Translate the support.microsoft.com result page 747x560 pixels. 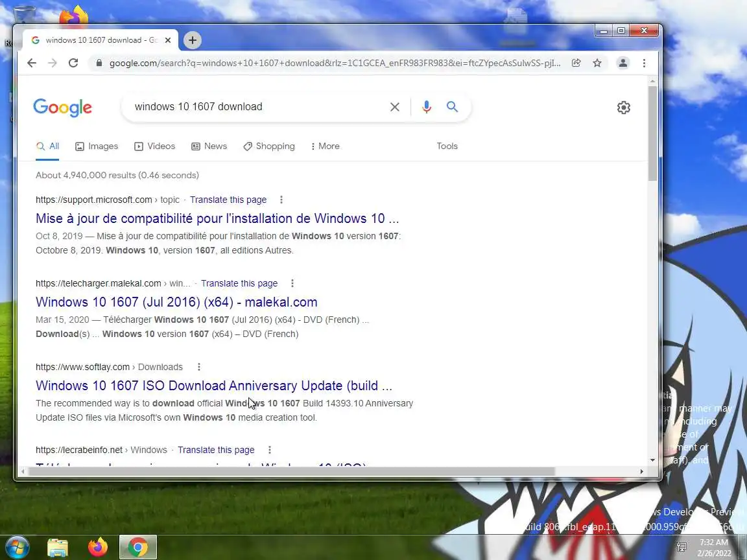tap(228, 200)
